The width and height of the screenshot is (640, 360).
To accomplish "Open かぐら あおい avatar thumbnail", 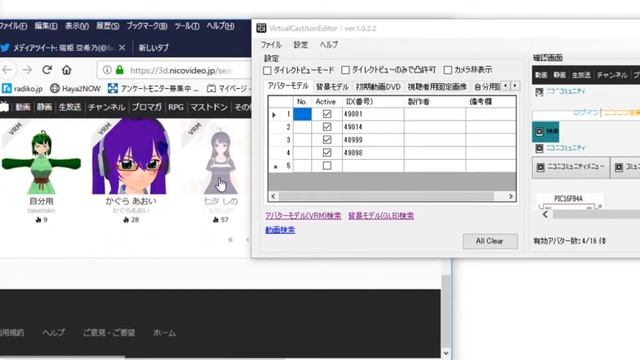I will point(131,156).
